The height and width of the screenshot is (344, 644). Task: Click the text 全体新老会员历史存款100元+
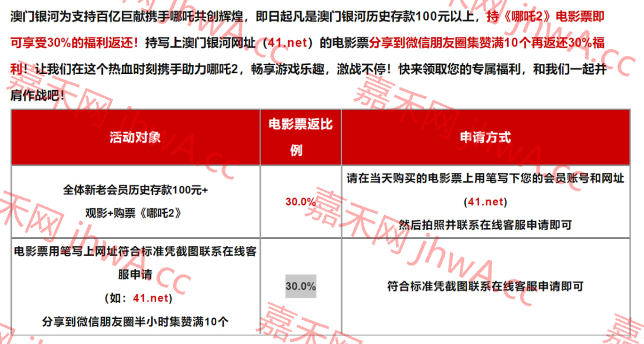click(x=135, y=190)
